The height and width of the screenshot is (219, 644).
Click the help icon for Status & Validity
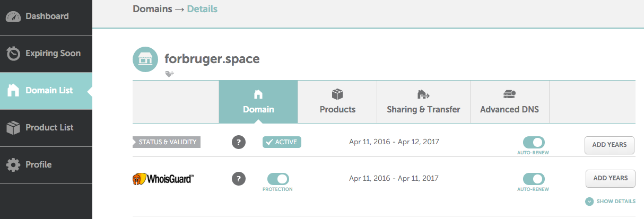[x=239, y=142]
